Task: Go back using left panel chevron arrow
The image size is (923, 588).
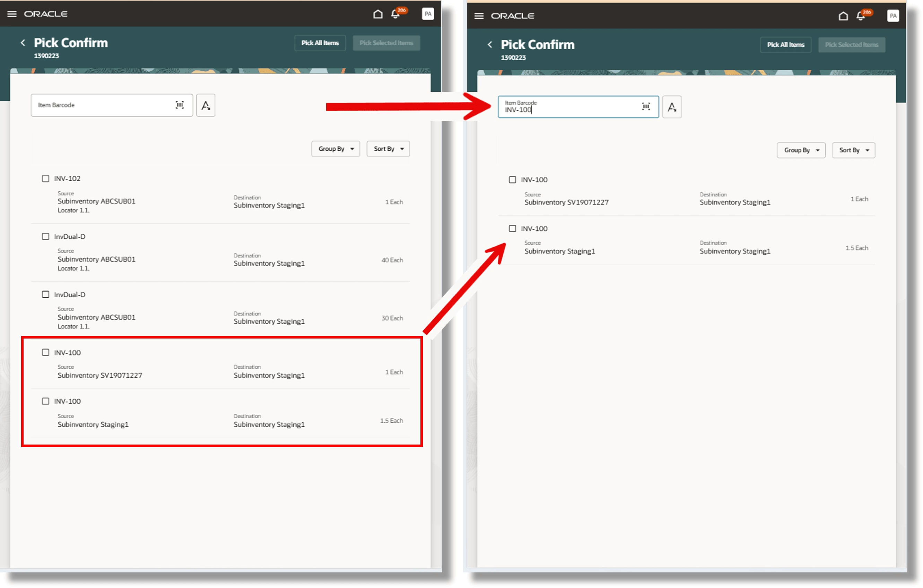Action: point(23,43)
